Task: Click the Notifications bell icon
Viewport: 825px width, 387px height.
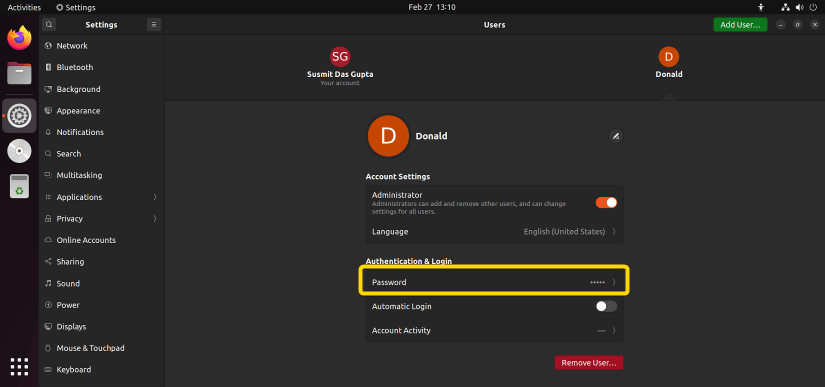Action: click(x=48, y=132)
